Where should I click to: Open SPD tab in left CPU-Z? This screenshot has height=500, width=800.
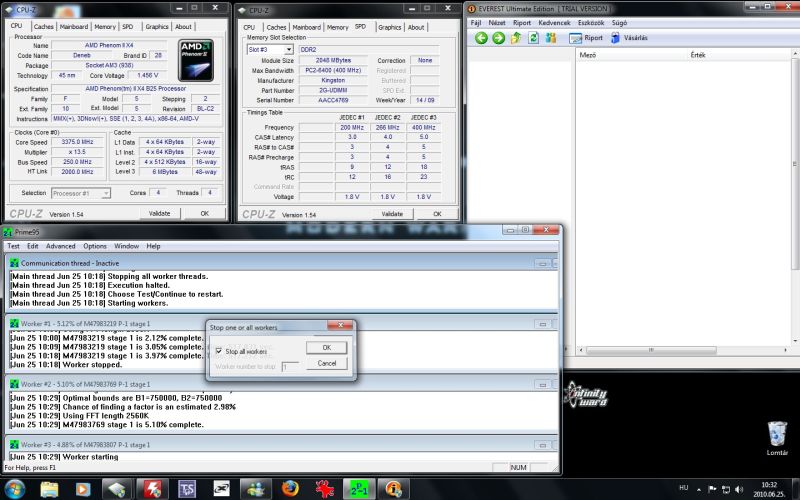point(128,27)
